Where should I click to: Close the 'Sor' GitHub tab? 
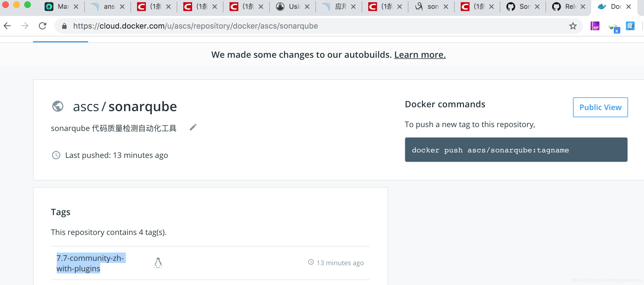pyautogui.click(x=537, y=7)
